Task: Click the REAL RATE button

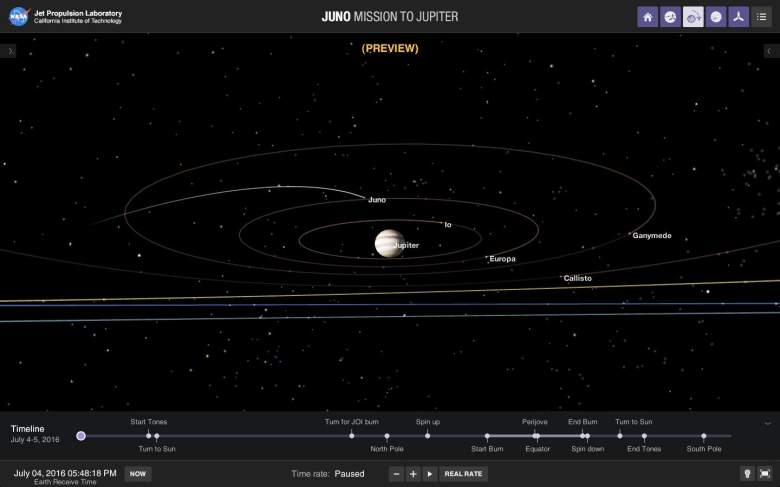Action: point(463,474)
